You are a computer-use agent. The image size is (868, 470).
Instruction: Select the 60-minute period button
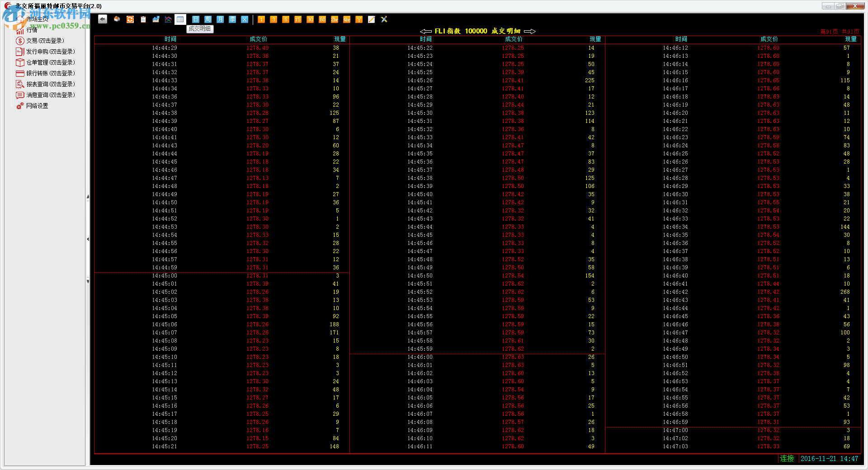tap(322, 19)
